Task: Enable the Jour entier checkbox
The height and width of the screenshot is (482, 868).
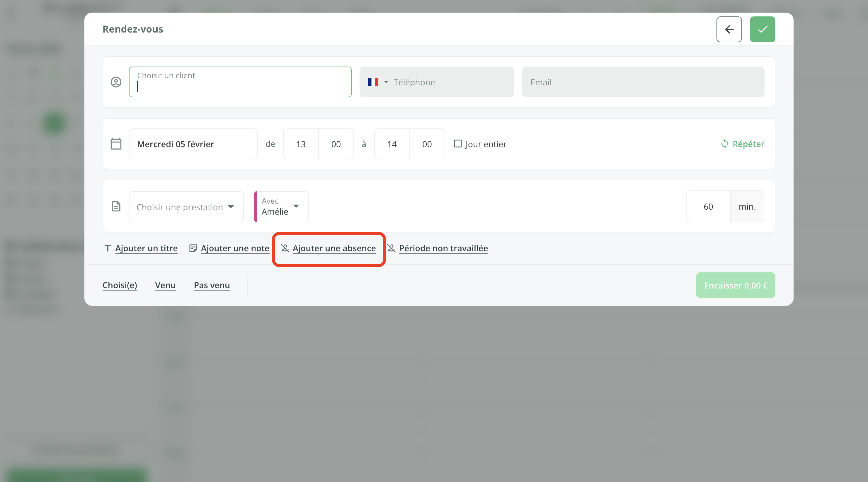Action: coord(457,144)
